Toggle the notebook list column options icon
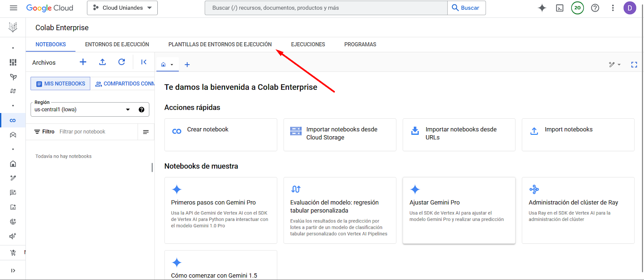644x280 pixels. point(146,132)
